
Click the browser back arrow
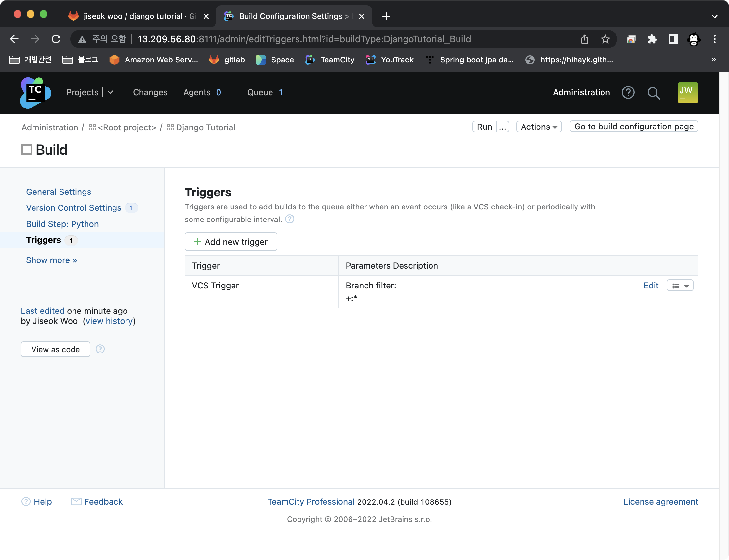[x=14, y=39]
